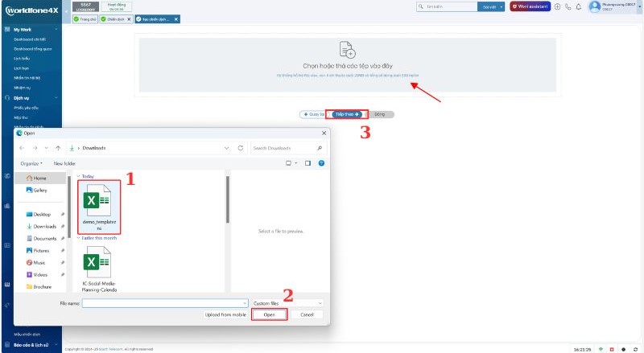Open the Custom files type dropdown
This screenshot has width=644, height=353.
point(286,303)
